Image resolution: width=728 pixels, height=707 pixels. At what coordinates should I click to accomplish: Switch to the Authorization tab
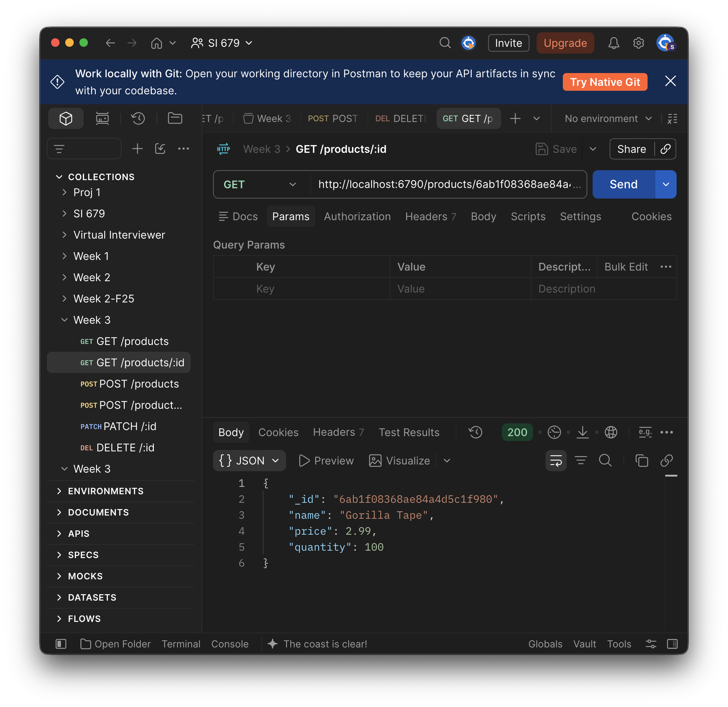click(x=357, y=216)
